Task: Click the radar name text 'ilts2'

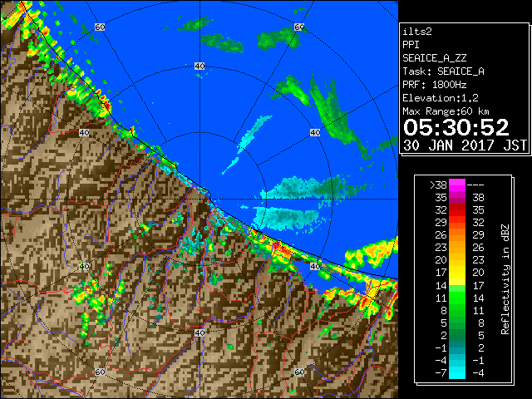Action: click(x=417, y=32)
